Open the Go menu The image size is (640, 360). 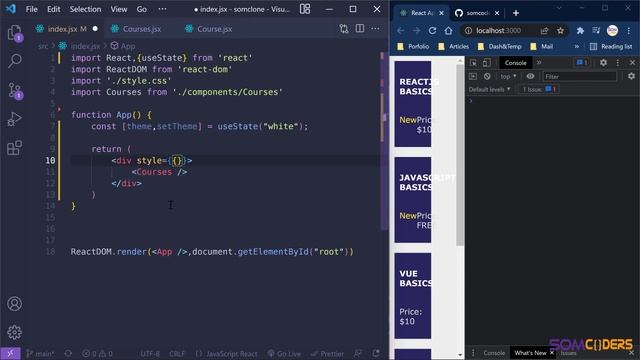coord(142,9)
